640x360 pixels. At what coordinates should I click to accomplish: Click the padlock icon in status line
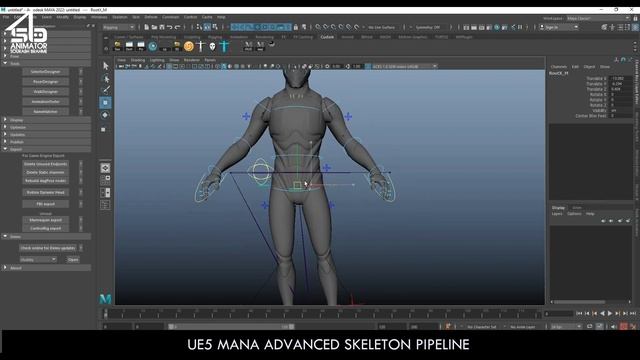point(296,27)
